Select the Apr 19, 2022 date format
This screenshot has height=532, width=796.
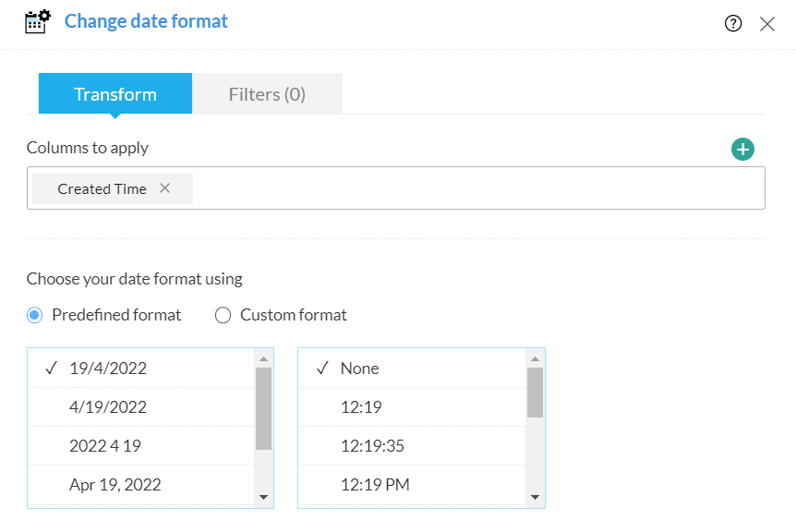115,485
